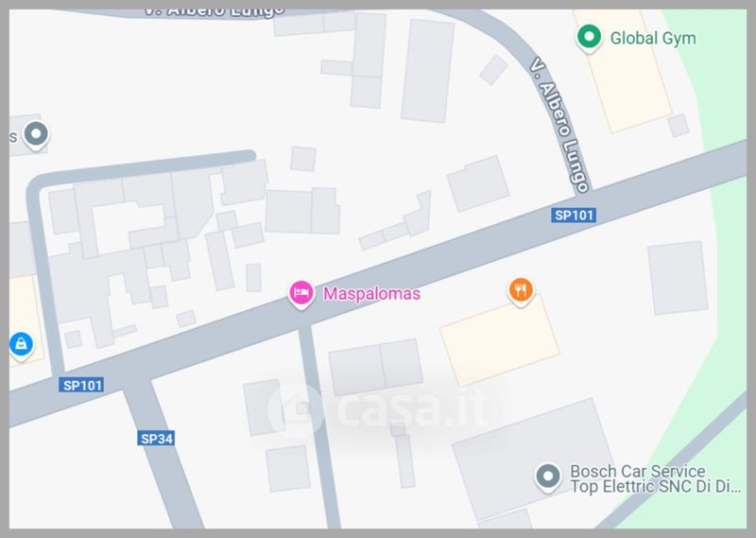This screenshot has height=538, width=756.
Task: Click the blue shopping bag pin
Action: (x=21, y=345)
